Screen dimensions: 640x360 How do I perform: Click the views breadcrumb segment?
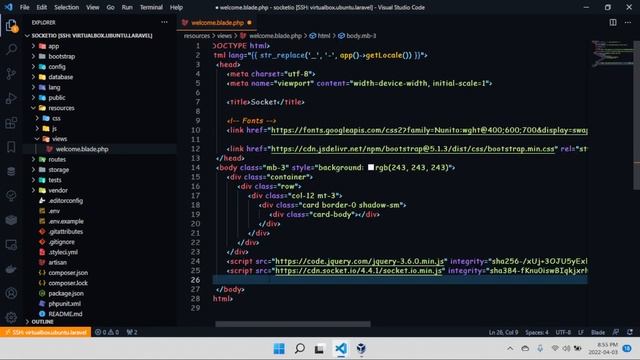point(224,36)
